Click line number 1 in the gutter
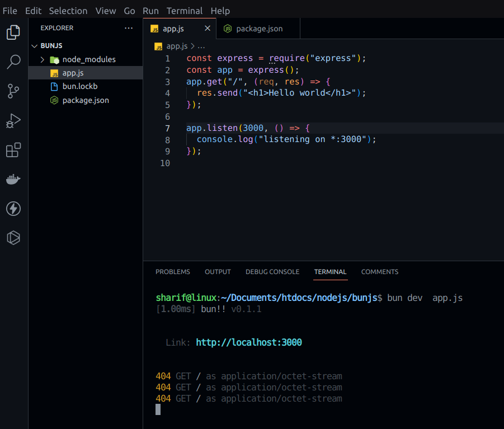Viewport: 504px width, 429px height. tap(167, 59)
